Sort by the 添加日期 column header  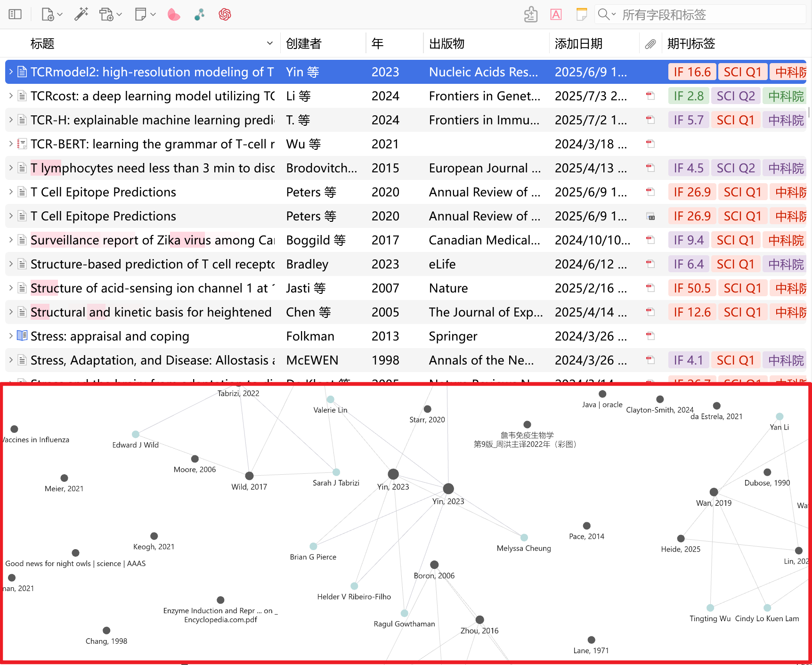pyautogui.click(x=578, y=44)
